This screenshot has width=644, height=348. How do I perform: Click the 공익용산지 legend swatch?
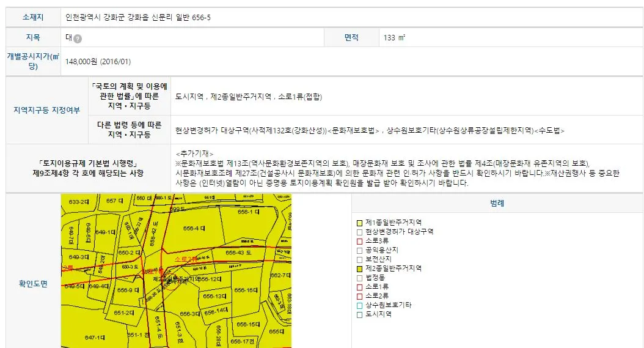[359, 251]
